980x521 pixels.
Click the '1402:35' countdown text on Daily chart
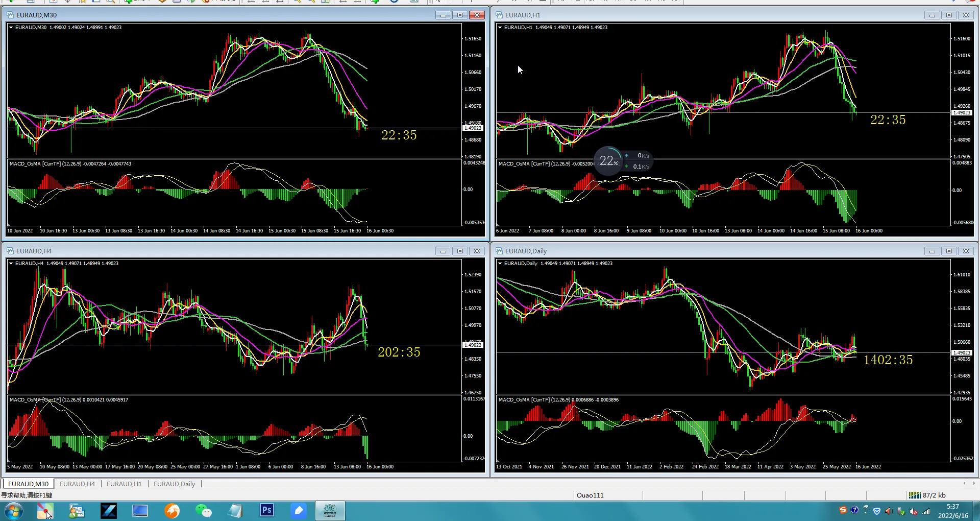(x=888, y=360)
